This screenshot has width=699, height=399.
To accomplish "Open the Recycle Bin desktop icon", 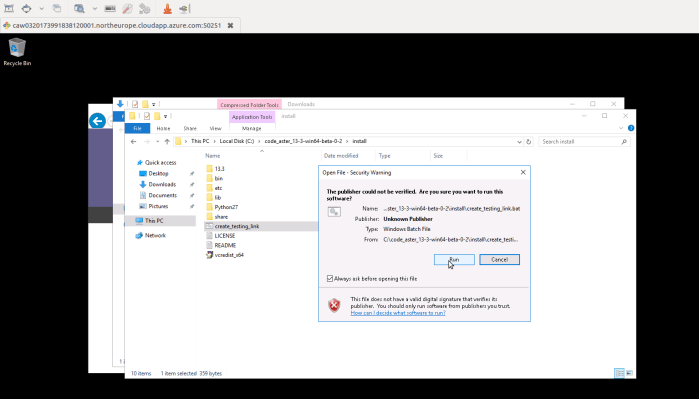I will click(17, 52).
